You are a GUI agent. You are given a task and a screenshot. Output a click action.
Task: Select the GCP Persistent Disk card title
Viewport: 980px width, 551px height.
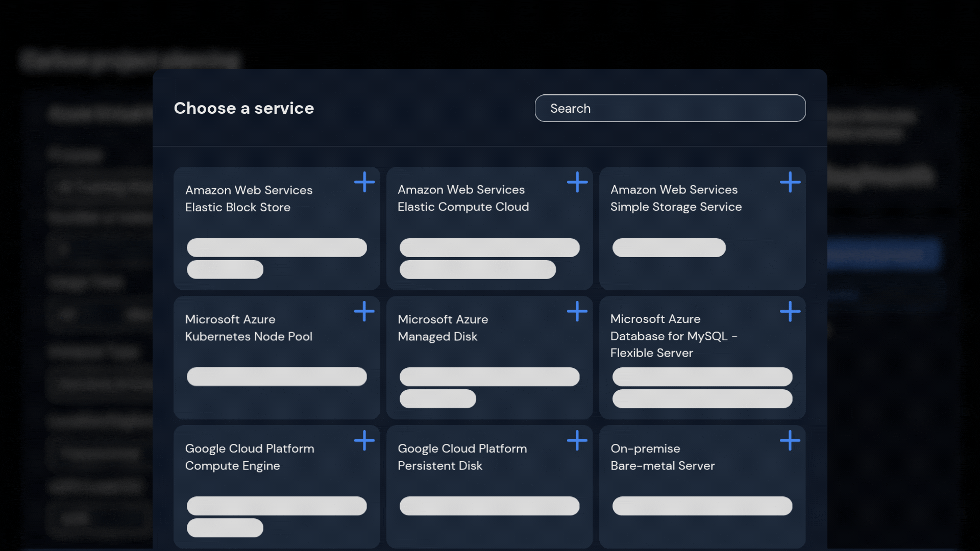[462, 457]
